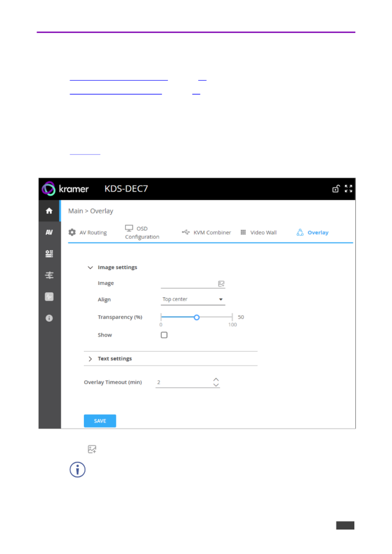Click the Main > Overlay breadcrumb
Screen dimensions: 392x554
91,211
